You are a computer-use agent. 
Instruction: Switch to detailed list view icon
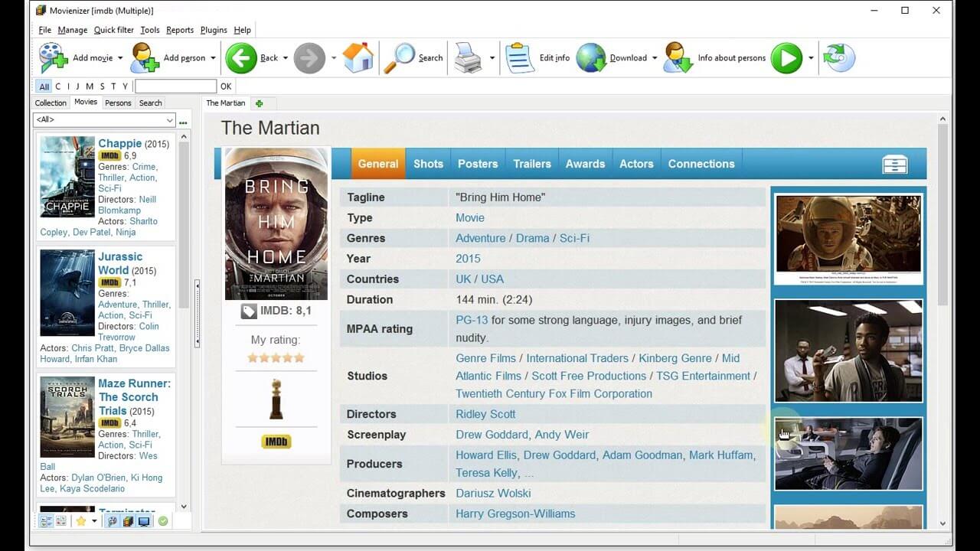pos(46,521)
